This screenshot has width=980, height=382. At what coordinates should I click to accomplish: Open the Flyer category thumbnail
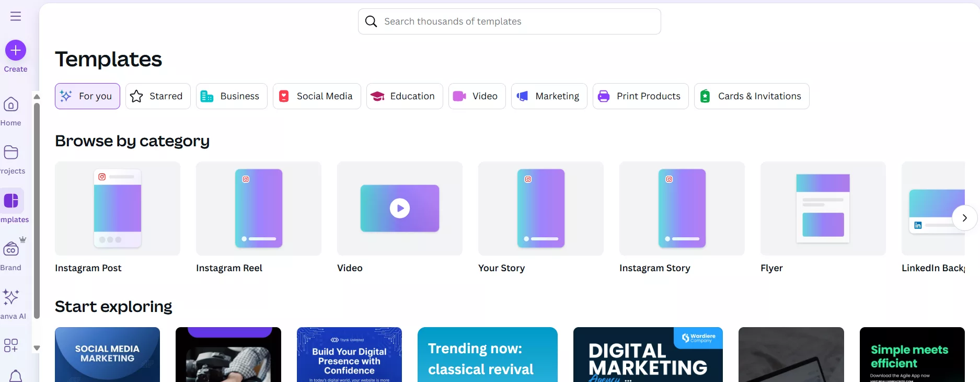tap(823, 209)
